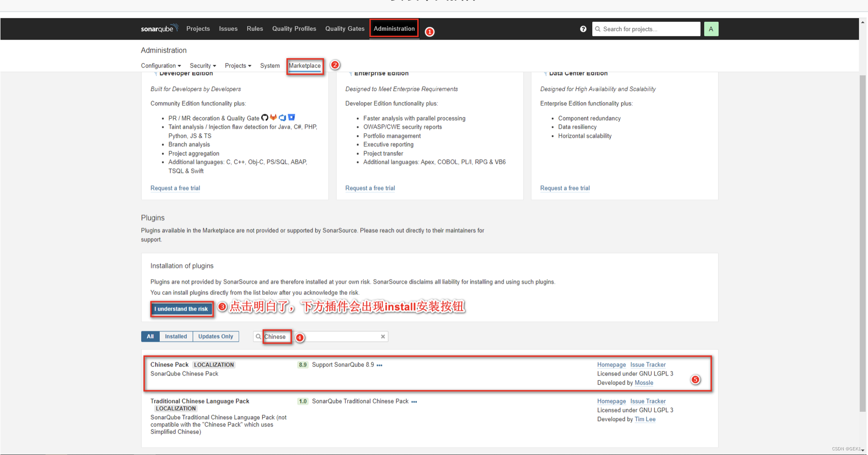Viewport: 868px width, 455px height.
Task: Open Traditional Chinese Pack Issue Tracker link
Action: tap(648, 401)
